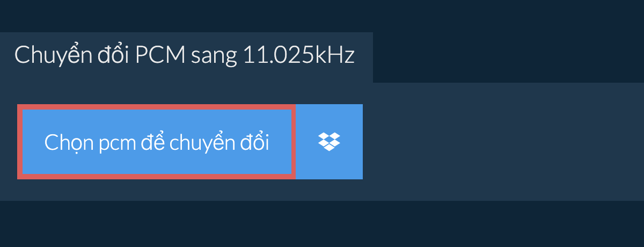Open the Dropbox file picker

tap(330, 142)
